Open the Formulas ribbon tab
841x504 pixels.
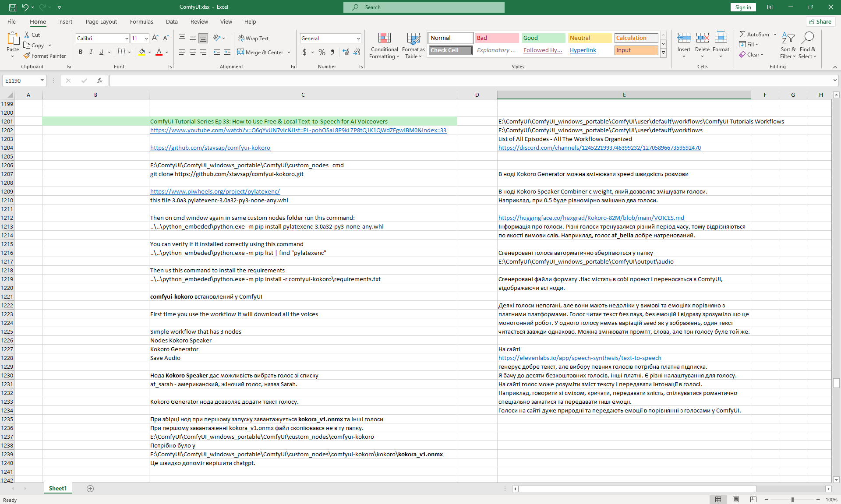(141, 21)
